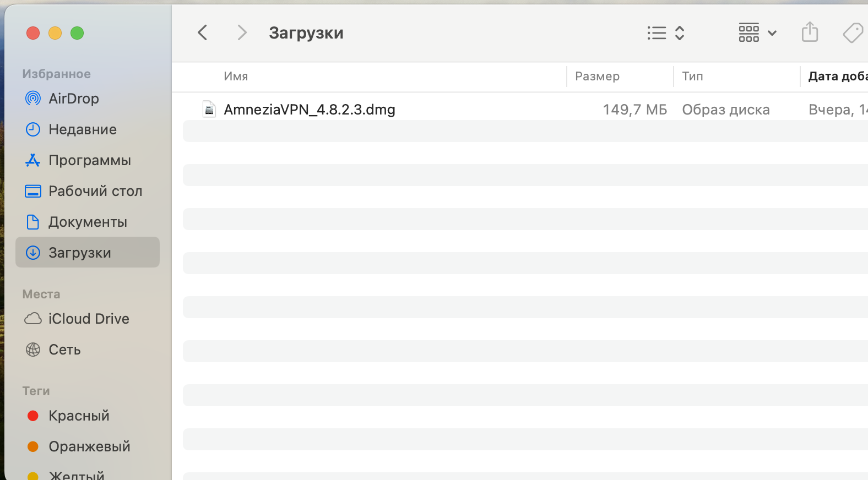This screenshot has width=868, height=480.
Task: Sort by Имя column header
Action: click(236, 77)
